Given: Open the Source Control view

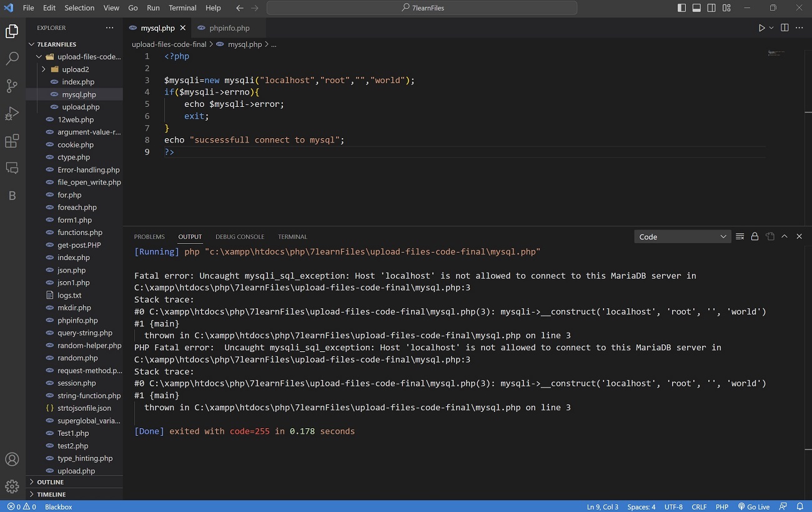Looking at the screenshot, I should coord(12,86).
